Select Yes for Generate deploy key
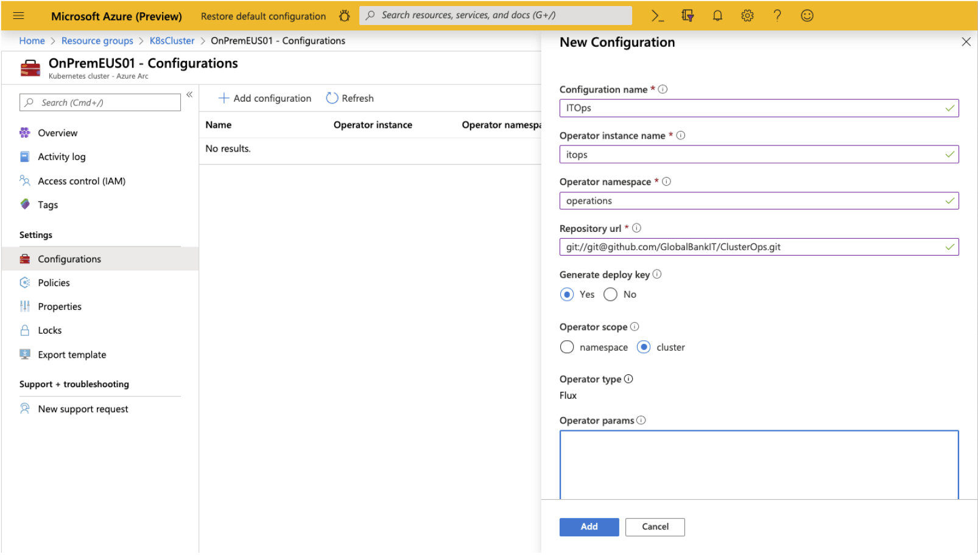This screenshot has width=978, height=560. pos(567,294)
